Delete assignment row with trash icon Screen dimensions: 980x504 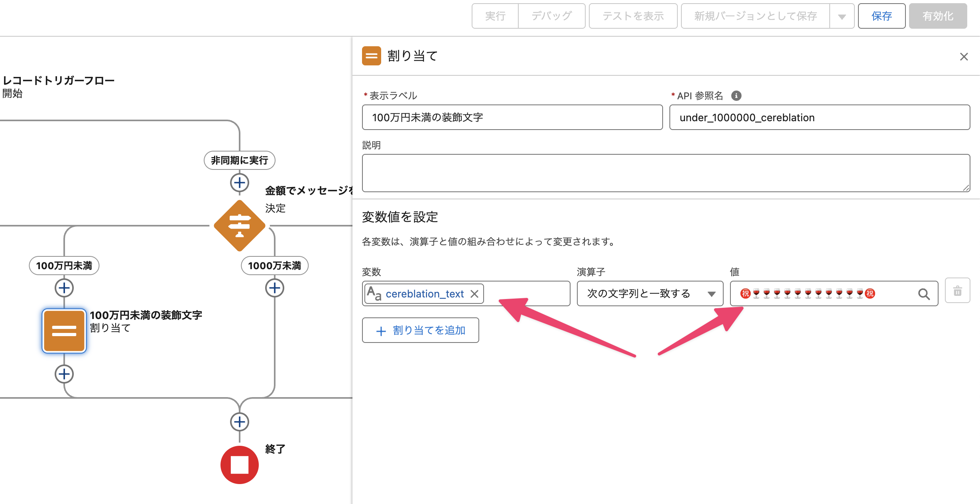click(x=957, y=291)
